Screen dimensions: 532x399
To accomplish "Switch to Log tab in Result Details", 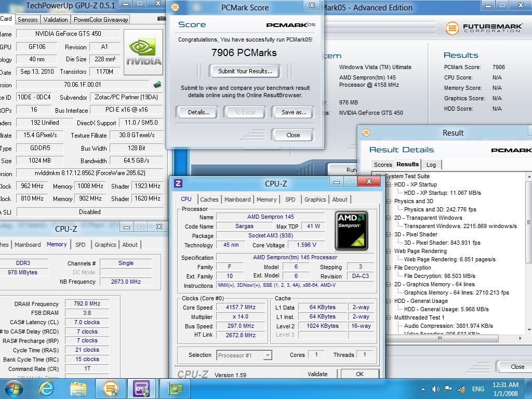I will coord(431,165).
